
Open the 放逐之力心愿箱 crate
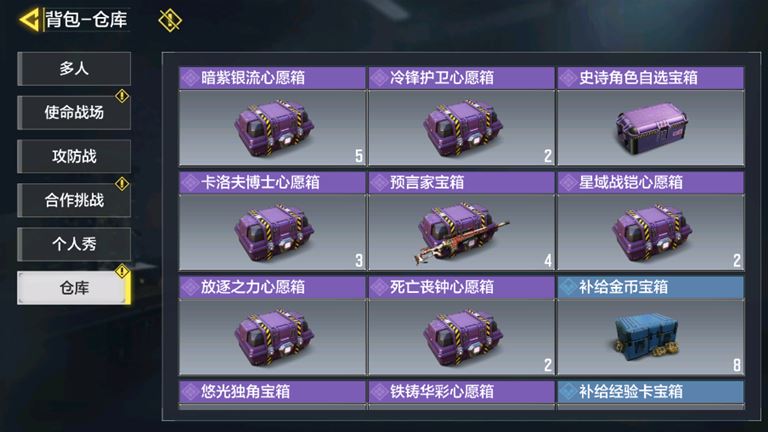click(272, 326)
